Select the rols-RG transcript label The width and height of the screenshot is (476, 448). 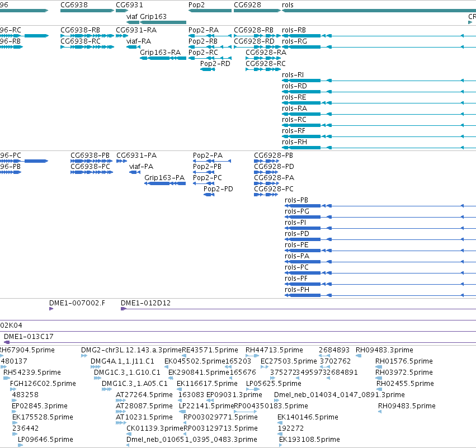294,41
